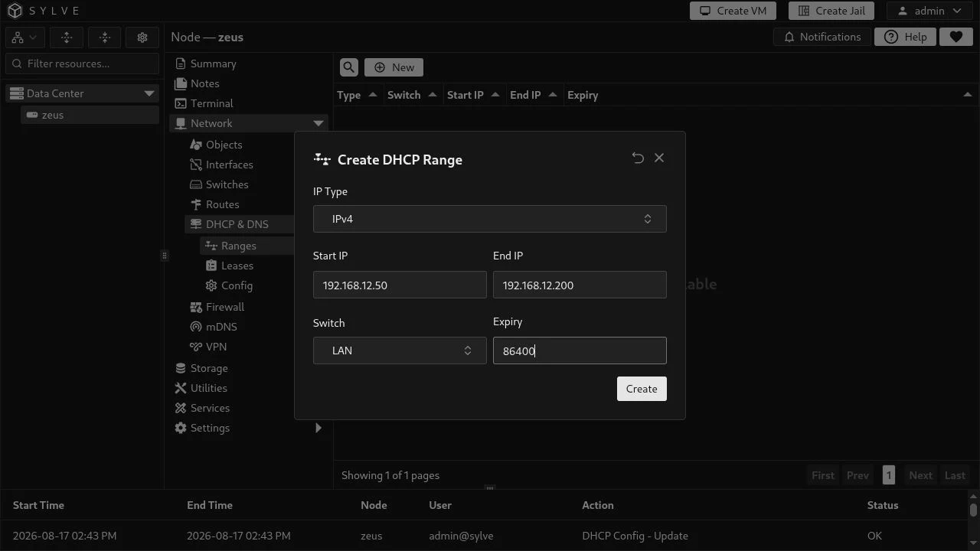Image resolution: width=980 pixels, height=551 pixels.
Task: Click the Create button in dialog
Action: (642, 389)
